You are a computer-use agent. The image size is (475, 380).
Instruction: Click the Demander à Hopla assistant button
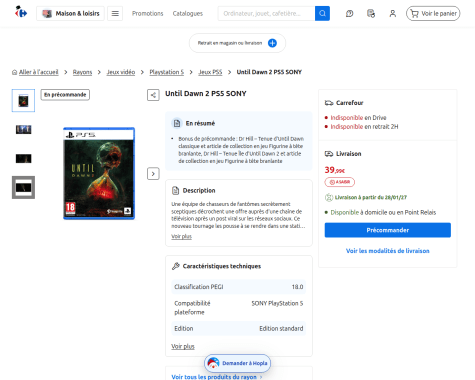(x=237, y=363)
